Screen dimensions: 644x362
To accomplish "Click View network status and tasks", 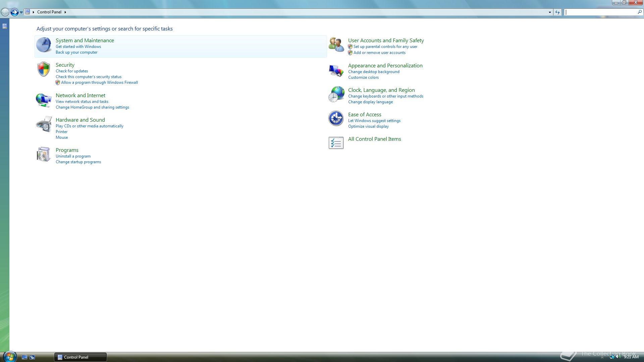I will tap(82, 102).
